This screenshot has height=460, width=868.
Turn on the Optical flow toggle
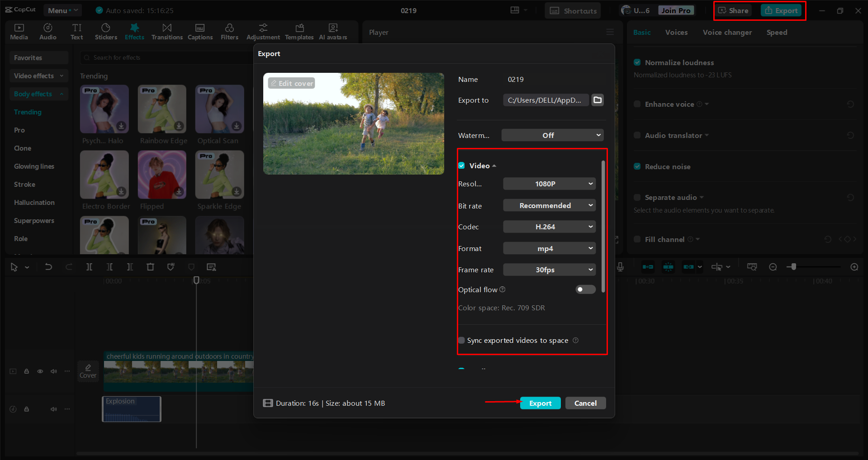coord(585,289)
